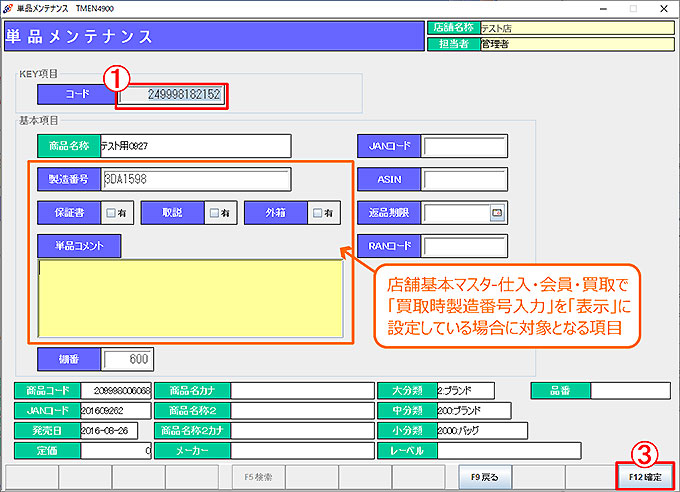This screenshot has height=492, width=680.
Task: Click the 製造番号 label
Action: pyautogui.click(x=69, y=179)
